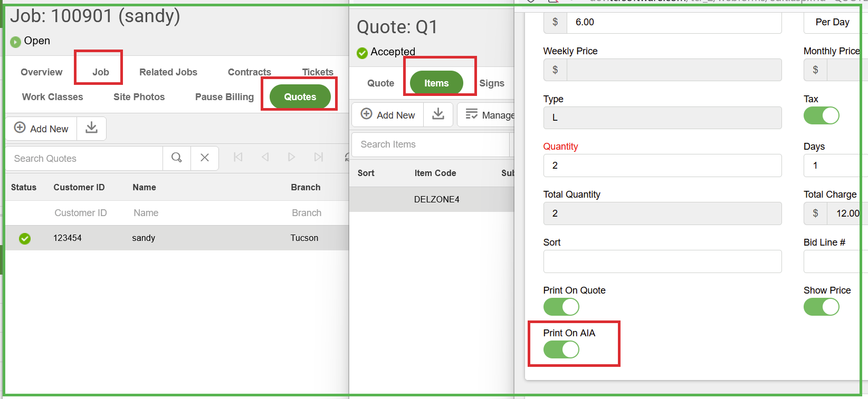Click the download icon in Quotes toolbar
The width and height of the screenshot is (868, 399).
91,128
